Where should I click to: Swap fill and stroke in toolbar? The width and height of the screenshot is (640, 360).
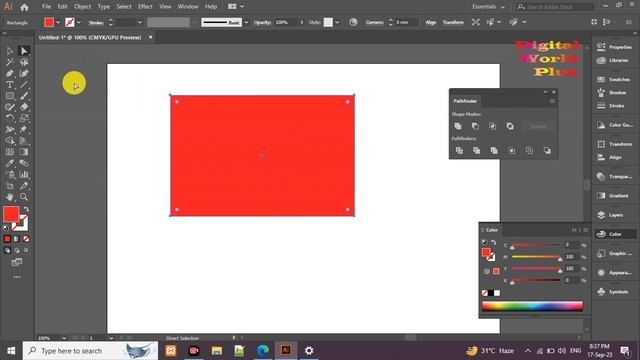tap(27, 209)
